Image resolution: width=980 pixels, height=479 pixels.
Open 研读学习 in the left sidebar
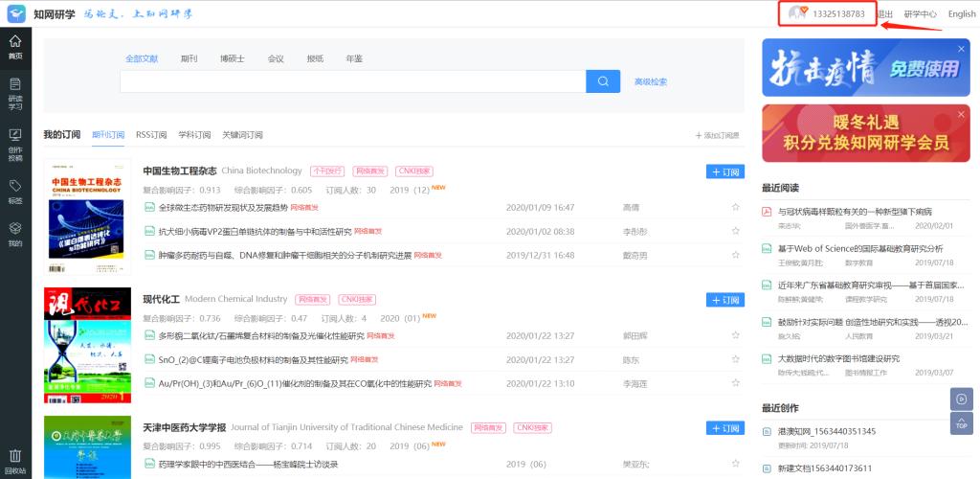click(x=14, y=94)
